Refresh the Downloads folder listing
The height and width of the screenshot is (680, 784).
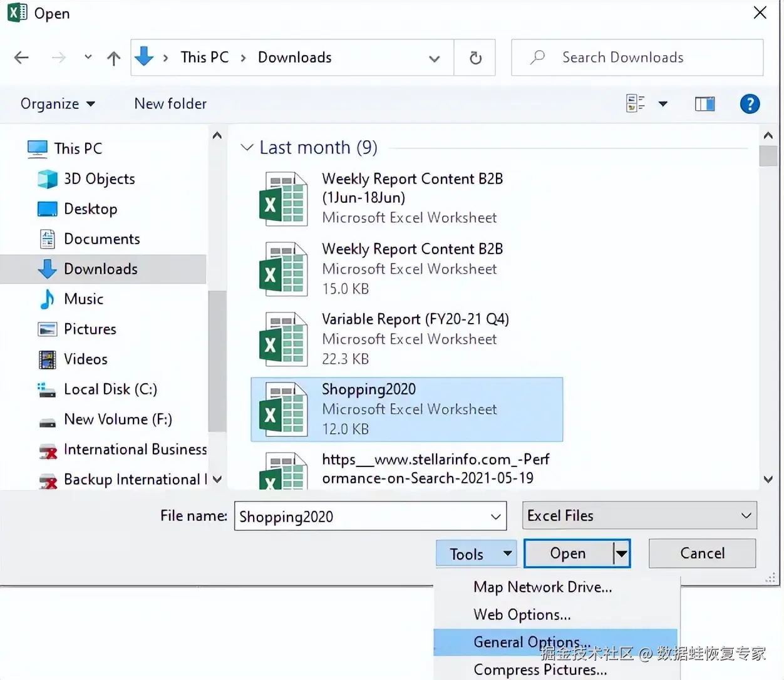coord(475,58)
